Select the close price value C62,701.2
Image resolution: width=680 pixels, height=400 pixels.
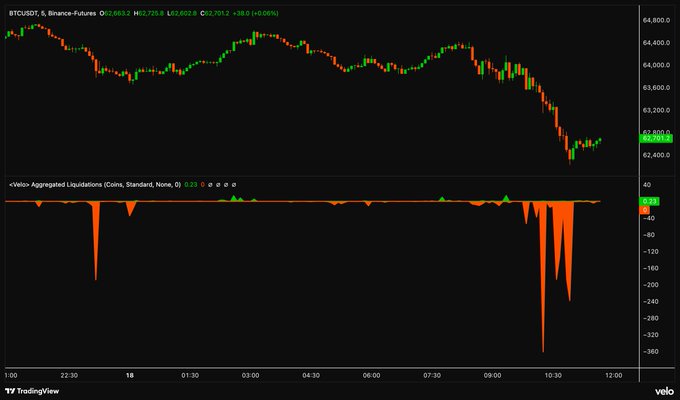click(x=215, y=13)
